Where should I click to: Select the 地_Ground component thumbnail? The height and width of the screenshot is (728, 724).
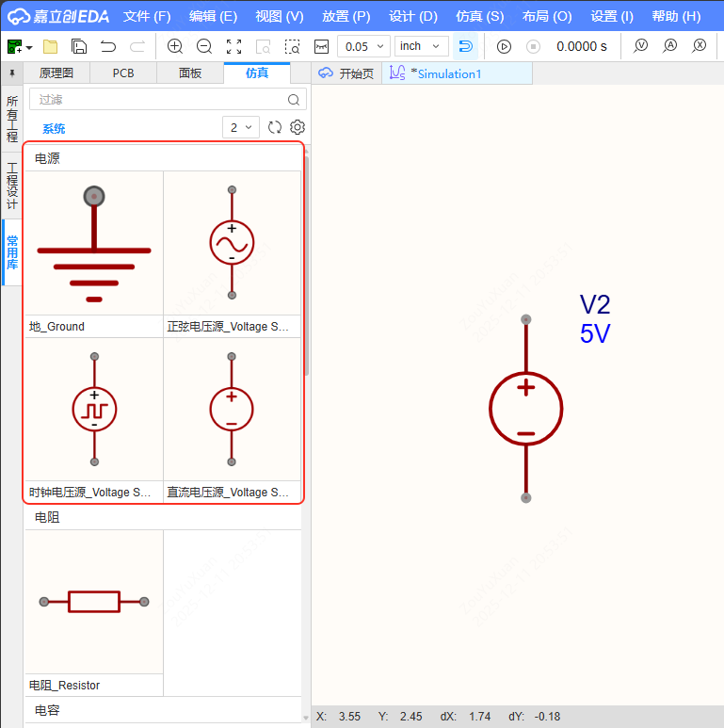tap(94, 243)
